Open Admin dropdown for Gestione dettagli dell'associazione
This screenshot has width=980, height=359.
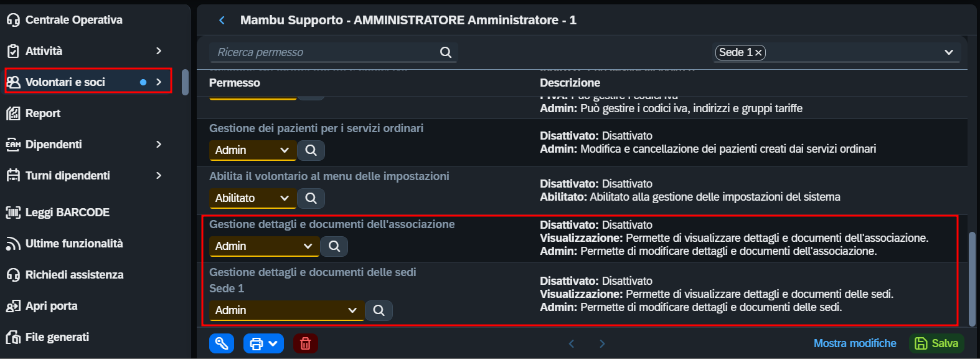point(264,246)
